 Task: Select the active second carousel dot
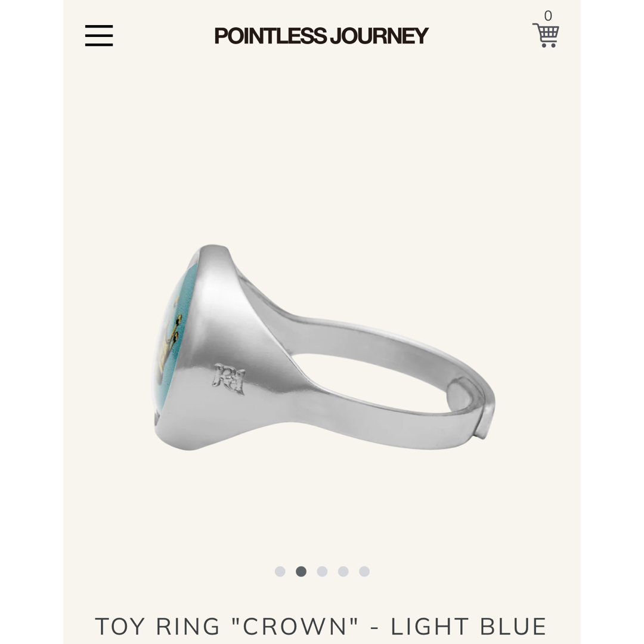301,571
